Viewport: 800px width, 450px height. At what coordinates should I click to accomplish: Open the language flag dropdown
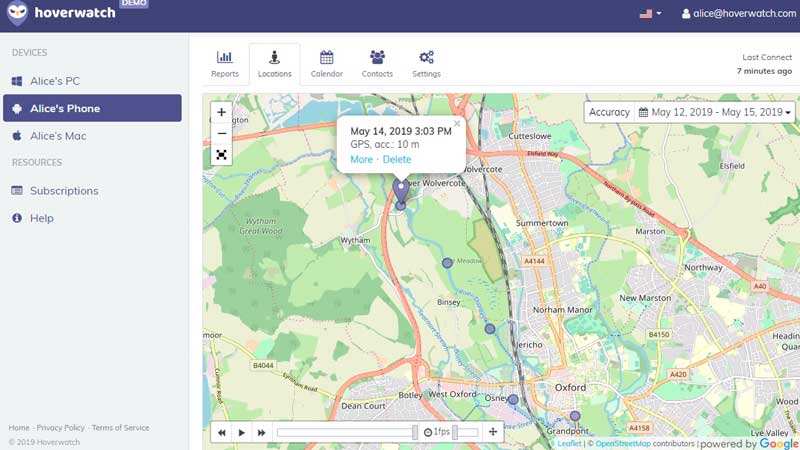coord(651,14)
